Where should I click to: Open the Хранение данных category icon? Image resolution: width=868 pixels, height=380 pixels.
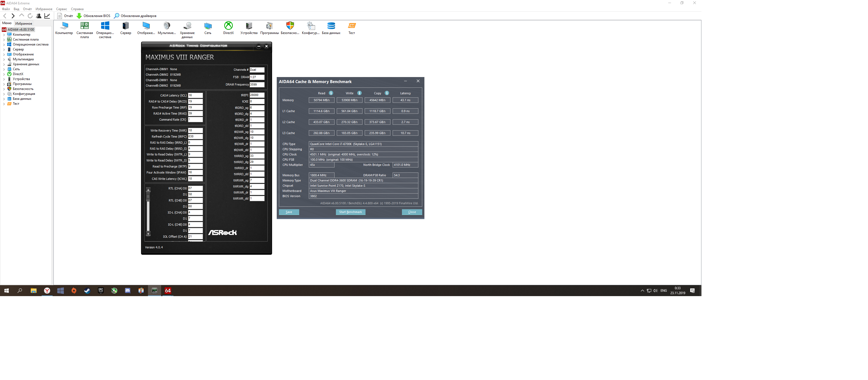tap(187, 26)
